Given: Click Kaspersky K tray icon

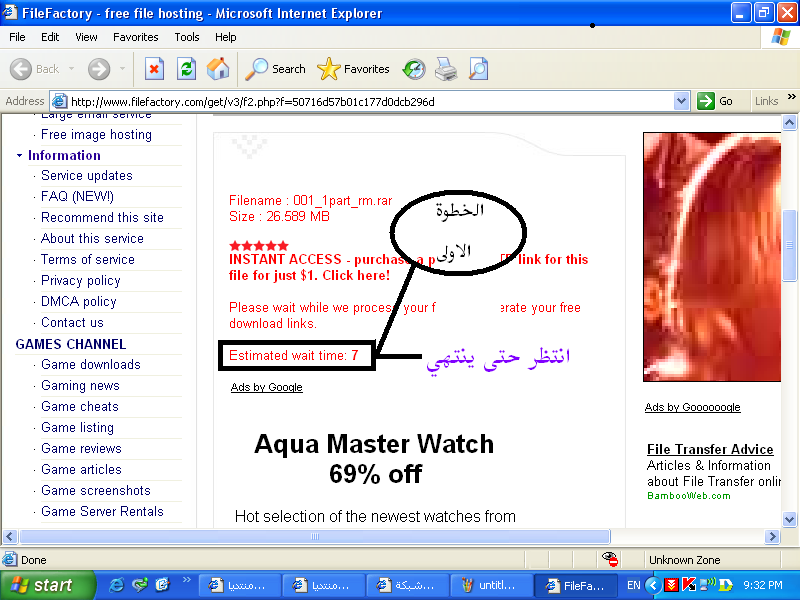Looking at the screenshot, I should coord(689,585).
